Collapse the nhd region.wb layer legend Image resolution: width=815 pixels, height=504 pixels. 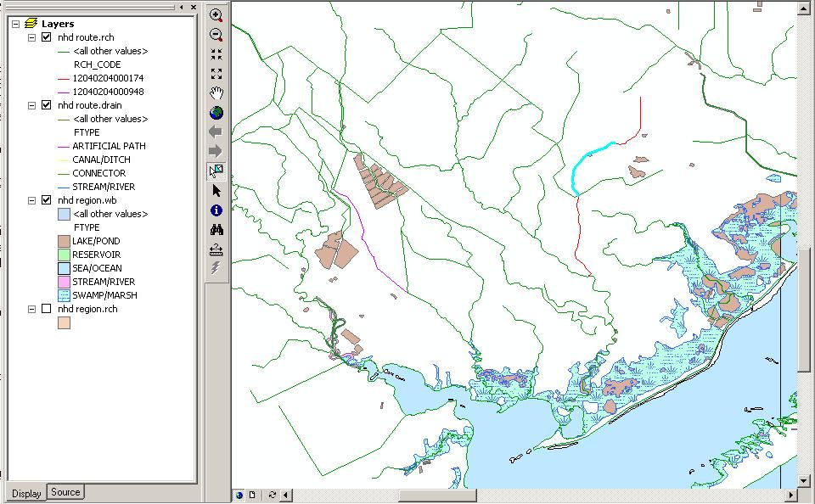click(32, 200)
